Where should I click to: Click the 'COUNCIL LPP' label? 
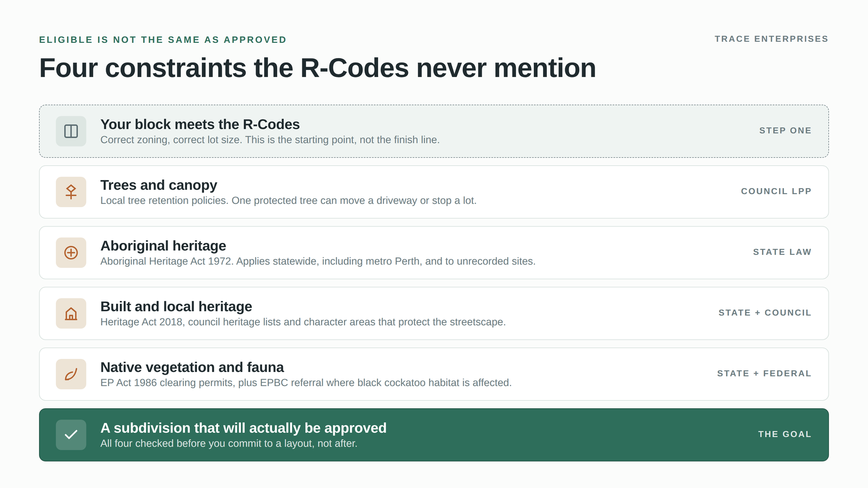[x=776, y=191]
